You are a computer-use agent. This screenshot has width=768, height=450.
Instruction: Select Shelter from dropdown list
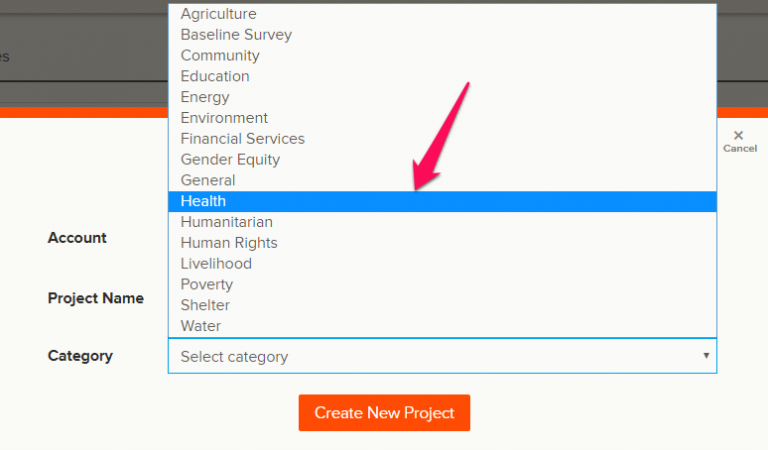pyautogui.click(x=205, y=305)
